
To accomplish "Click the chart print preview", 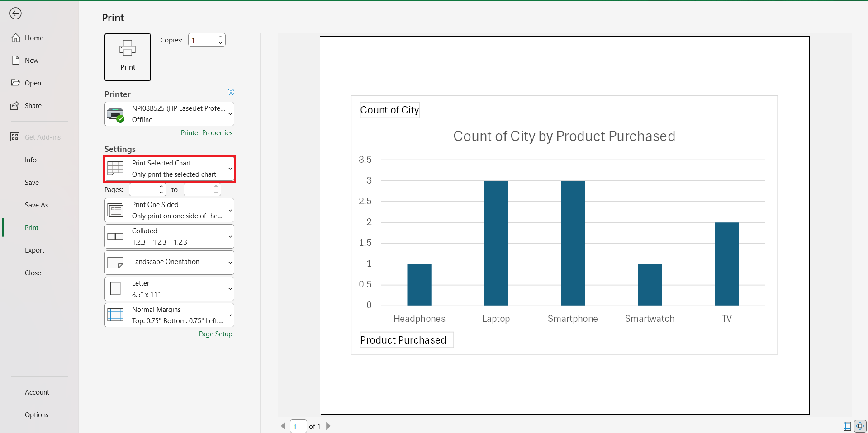I will (x=564, y=225).
